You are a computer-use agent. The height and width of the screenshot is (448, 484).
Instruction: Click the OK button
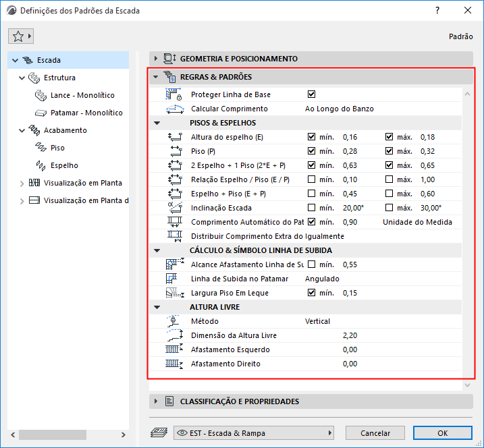click(443, 433)
